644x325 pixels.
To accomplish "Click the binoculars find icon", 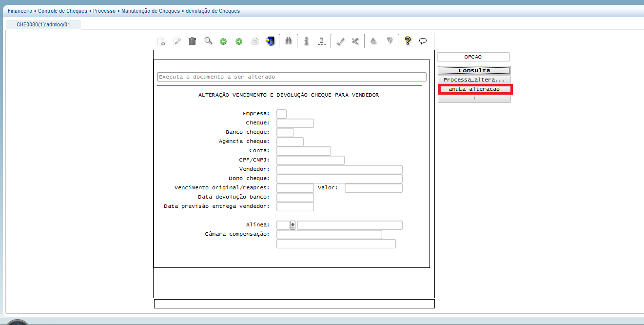I will pos(288,41).
